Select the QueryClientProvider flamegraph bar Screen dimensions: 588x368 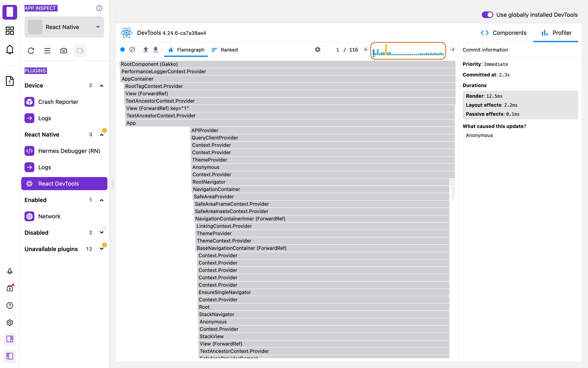[x=322, y=138]
